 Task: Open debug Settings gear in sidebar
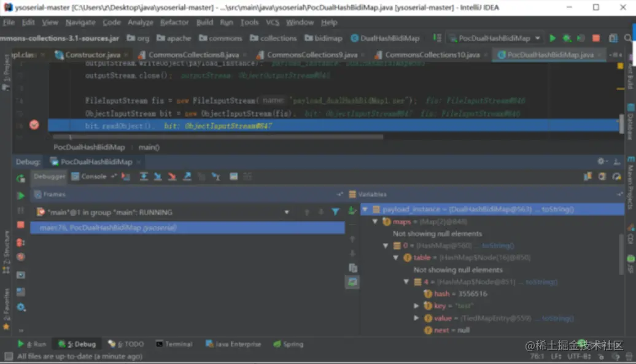click(21, 308)
